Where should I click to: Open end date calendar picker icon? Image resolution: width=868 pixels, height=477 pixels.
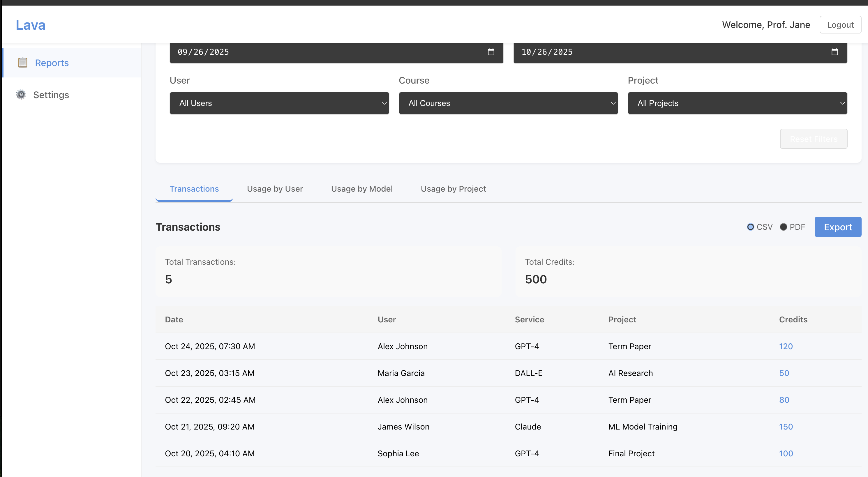tap(834, 52)
